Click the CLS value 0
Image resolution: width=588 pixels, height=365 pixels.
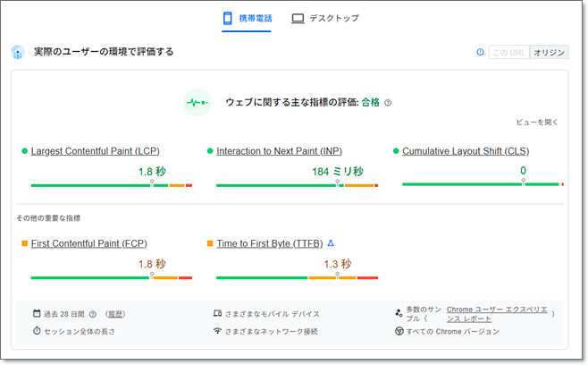pos(523,171)
